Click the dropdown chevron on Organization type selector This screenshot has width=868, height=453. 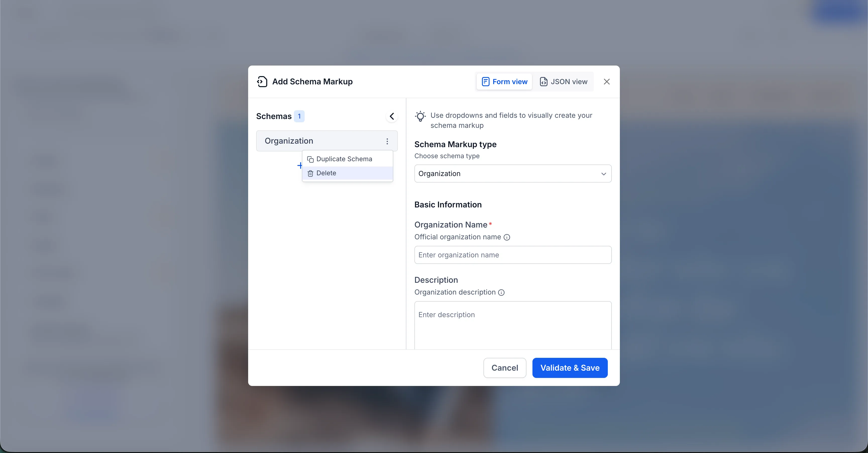click(604, 174)
